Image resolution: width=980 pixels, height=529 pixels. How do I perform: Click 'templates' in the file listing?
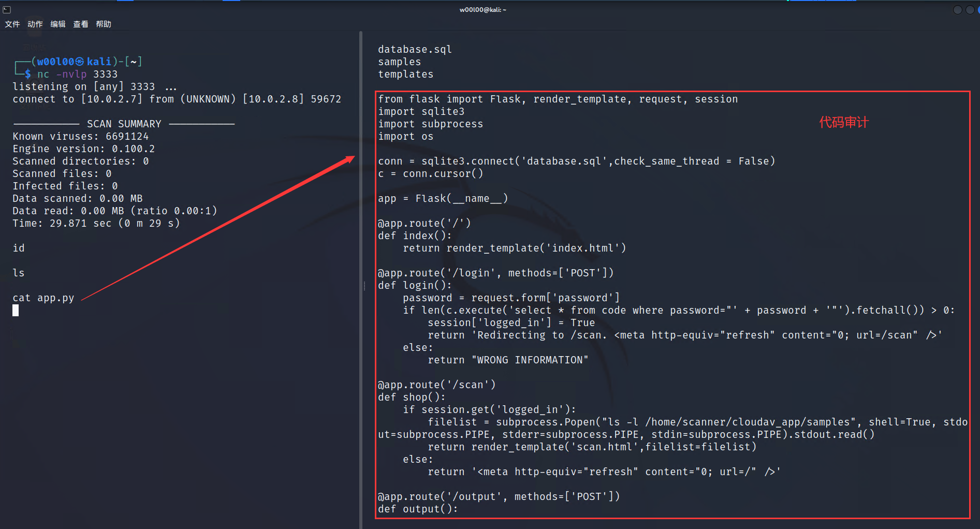[405, 74]
